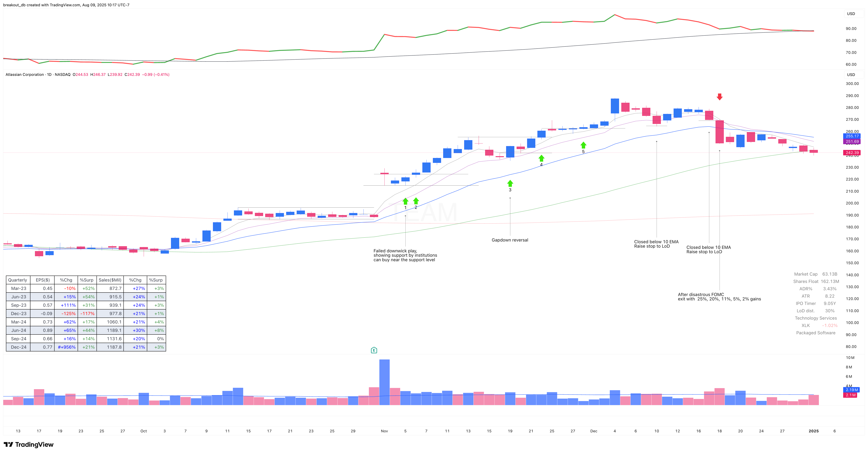868x454 pixels.
Task: Click the Atlassian Corporation chart title
Action: pos(25,74)
